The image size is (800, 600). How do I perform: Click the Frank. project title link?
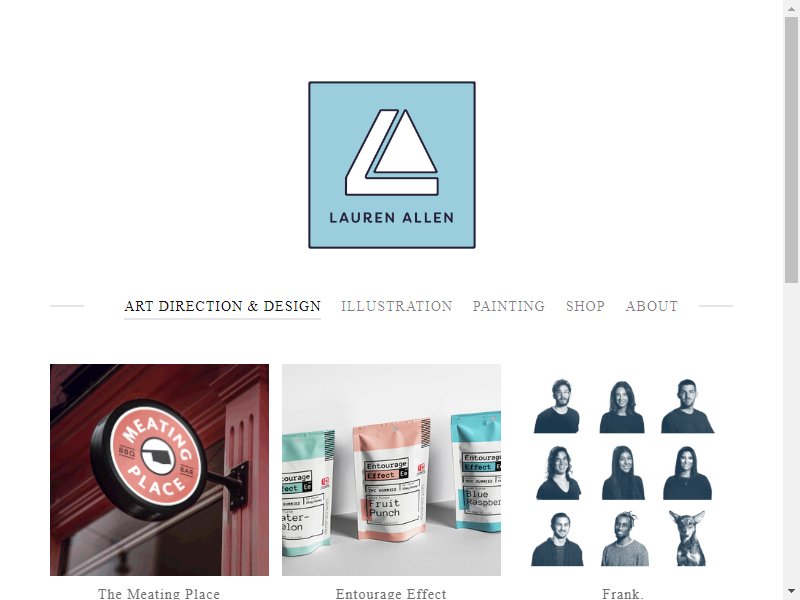[x=623, y=594]
